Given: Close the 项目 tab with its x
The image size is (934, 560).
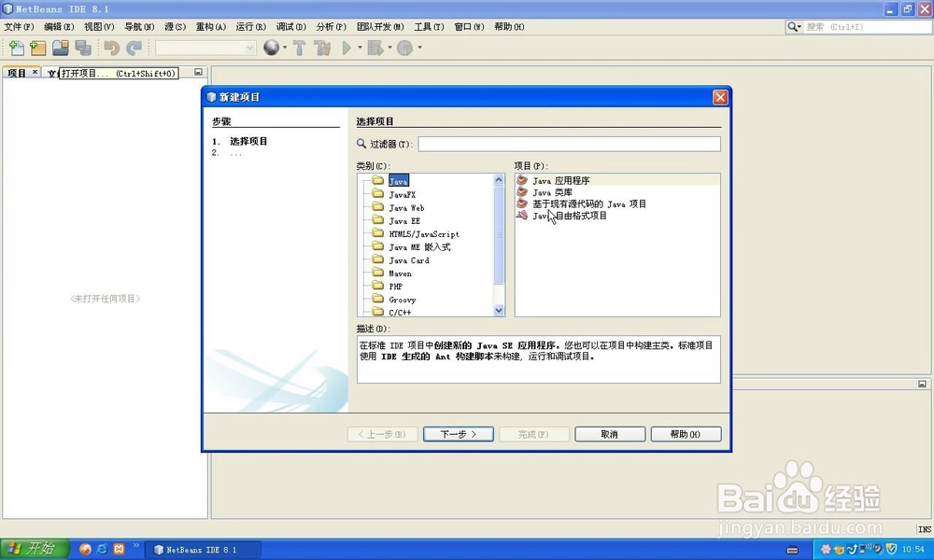Looking at the screenshot, I should point(35,72).
